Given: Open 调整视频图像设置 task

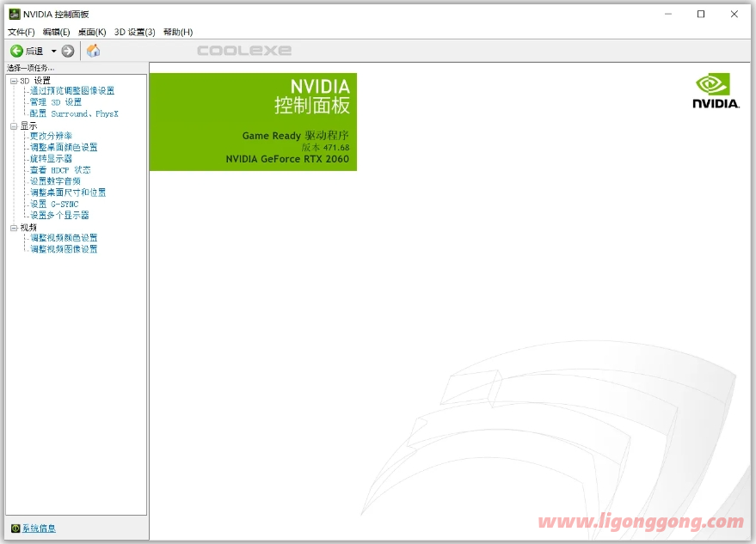Looking at the screenshot, I should pyautogui.click(x=64, y=249).
